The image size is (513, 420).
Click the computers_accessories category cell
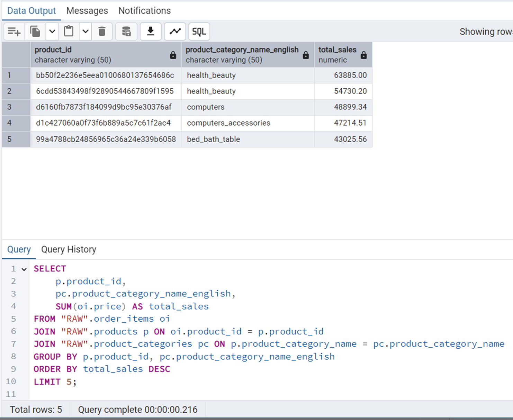[228, 123]
